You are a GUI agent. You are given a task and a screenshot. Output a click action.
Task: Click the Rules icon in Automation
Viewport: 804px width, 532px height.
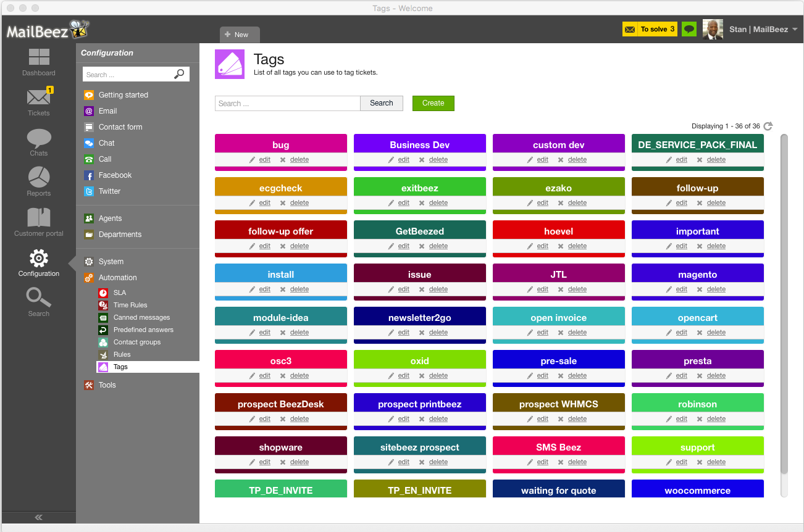(x=103, y=354)
